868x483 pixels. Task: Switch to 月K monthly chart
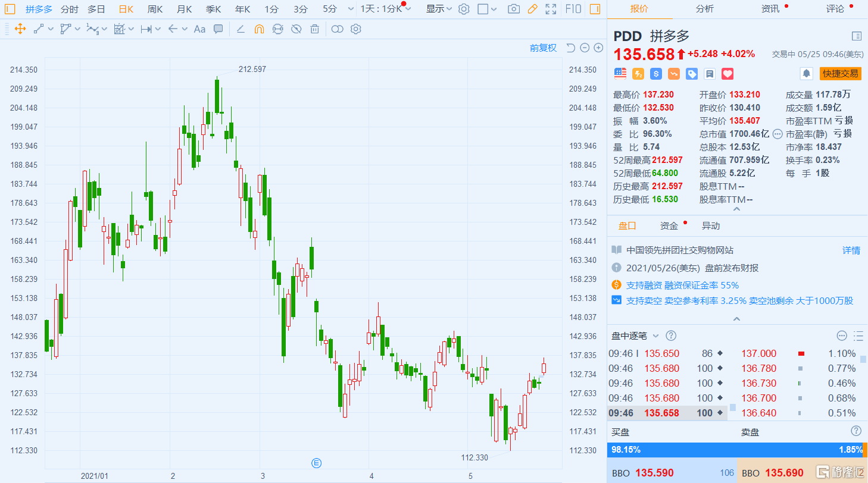pyautogui.click(x=184, y=9)
